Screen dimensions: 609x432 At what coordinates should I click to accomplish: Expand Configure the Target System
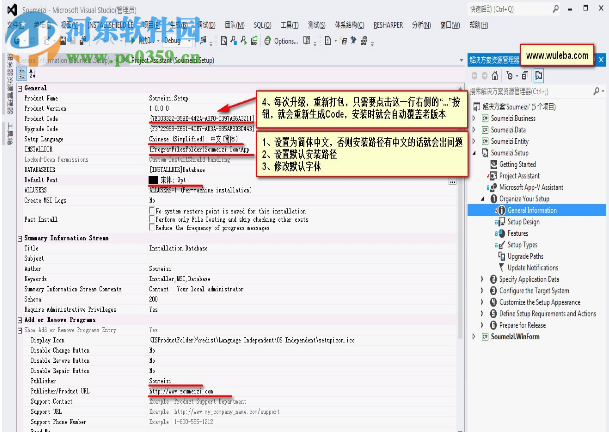point(482,291)
